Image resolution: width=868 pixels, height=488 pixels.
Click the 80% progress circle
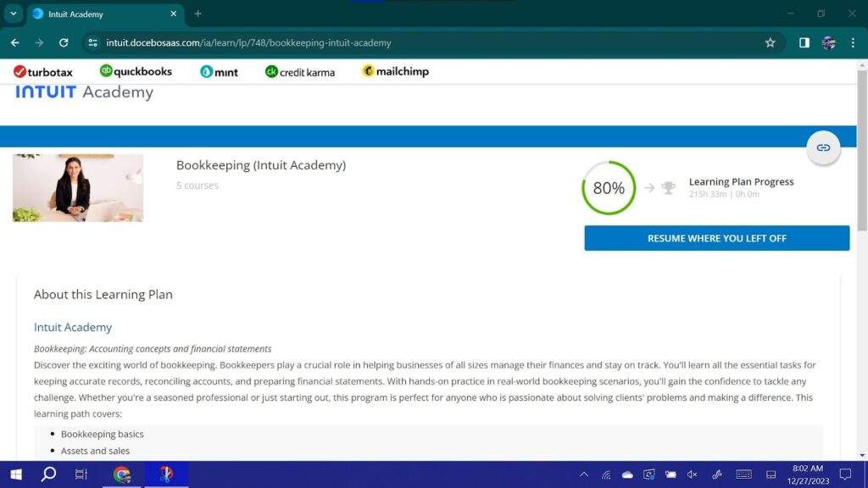tap(608, 188)
